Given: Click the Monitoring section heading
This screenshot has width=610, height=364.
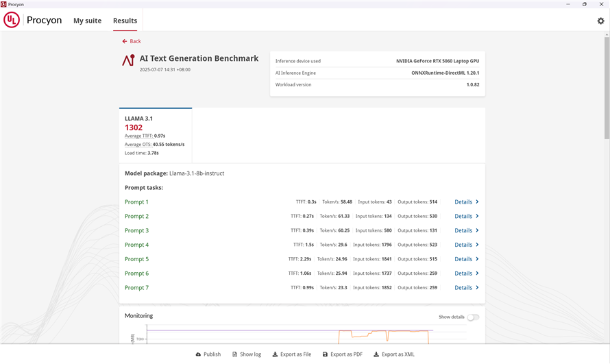Looking at the screenshot, I should point(139,316).
